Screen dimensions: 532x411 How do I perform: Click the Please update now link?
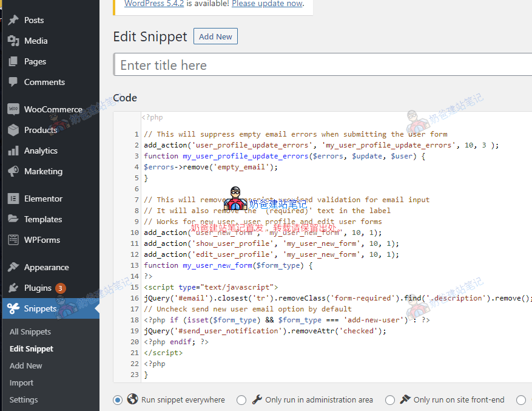point(267,4)
